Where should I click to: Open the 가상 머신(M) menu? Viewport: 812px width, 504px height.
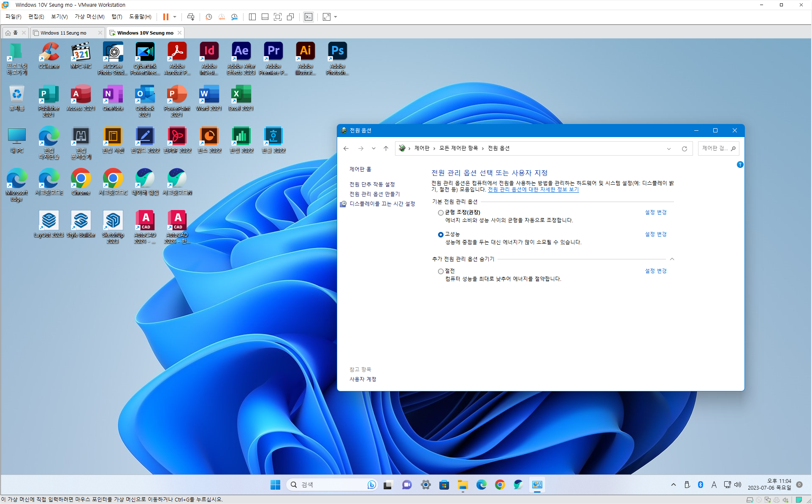coord(89,17)
